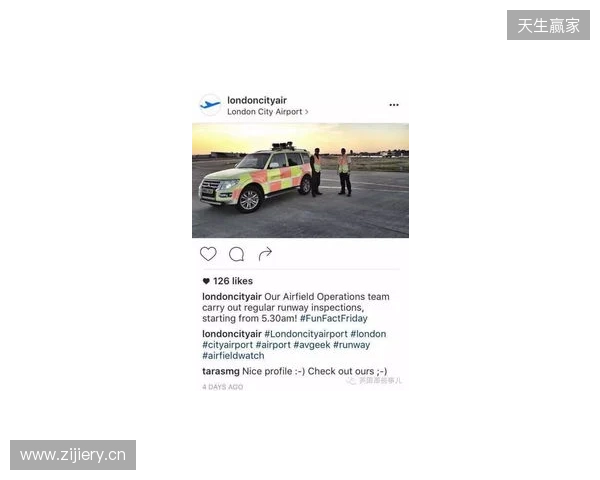Open the #Londoncityairport hashtag
This screenshot has height=480, width=600.
coord(306,334)
